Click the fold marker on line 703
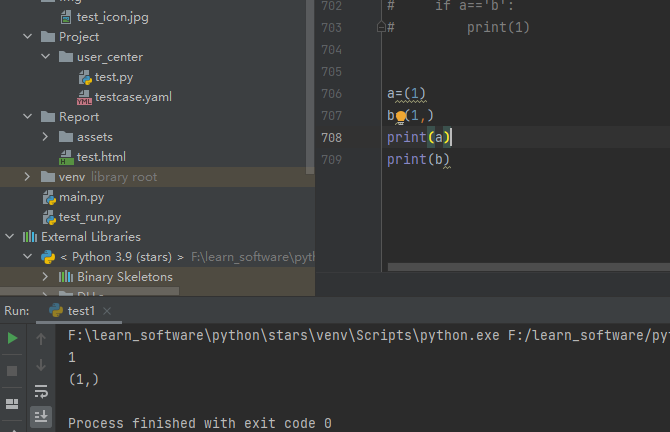The image size is (670, 432). 381,27
